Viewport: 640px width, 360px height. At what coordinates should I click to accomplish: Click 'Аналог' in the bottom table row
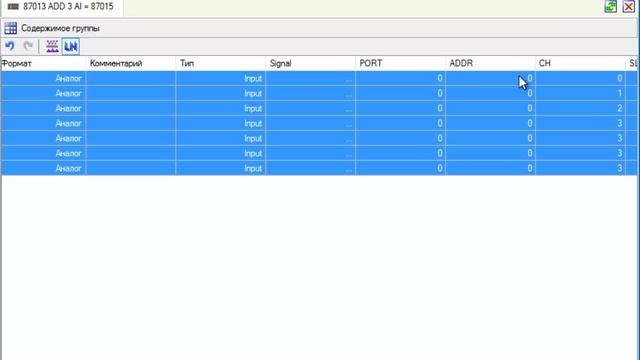(x=69, y=169)
